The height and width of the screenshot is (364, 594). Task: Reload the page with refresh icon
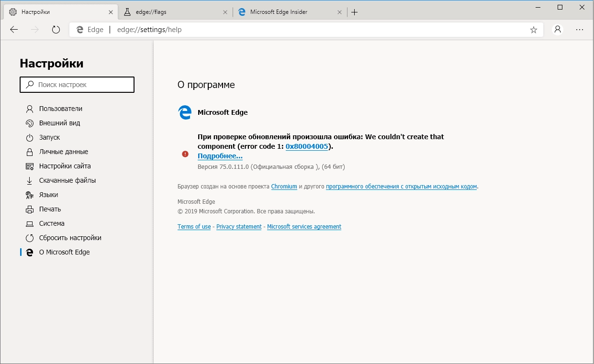56,30
